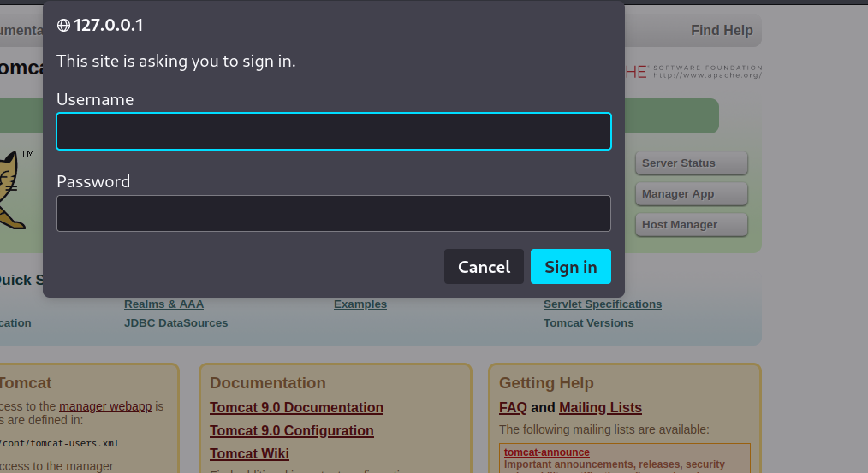
Task: Focus the Username input field
Action: point(334,132)
